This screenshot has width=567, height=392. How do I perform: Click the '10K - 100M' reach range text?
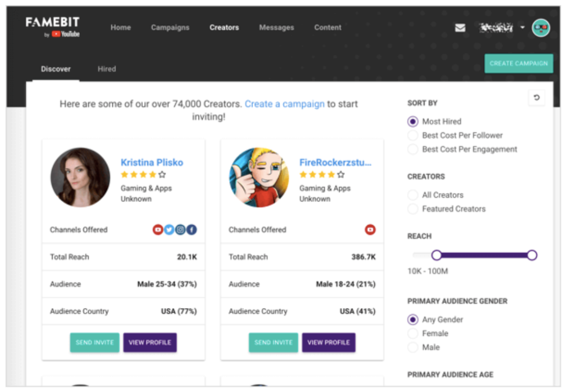tap(428, 271)
